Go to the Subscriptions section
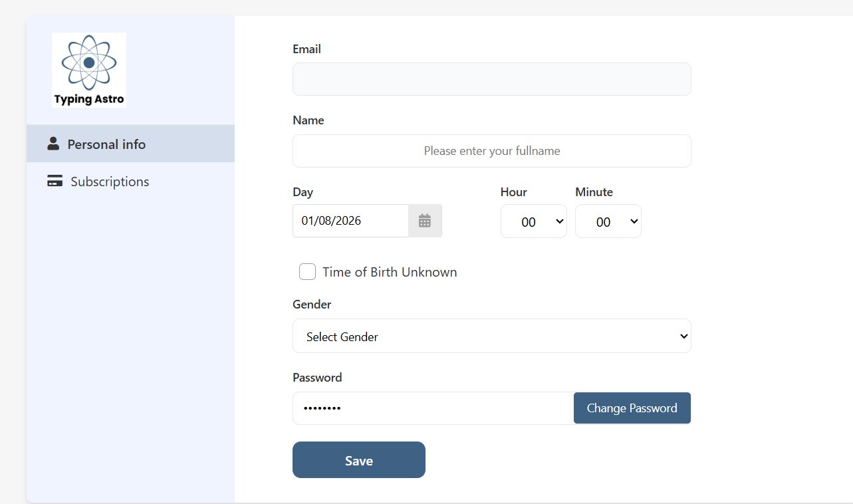Viewport: 853px width, 504px height. coord(110,182)
